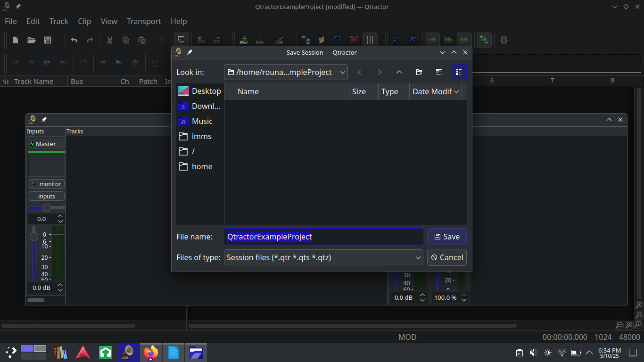The width and height of the screenshot is (644, 362).
Task: Open the Track menu
Action: click(x=59, y=21)
